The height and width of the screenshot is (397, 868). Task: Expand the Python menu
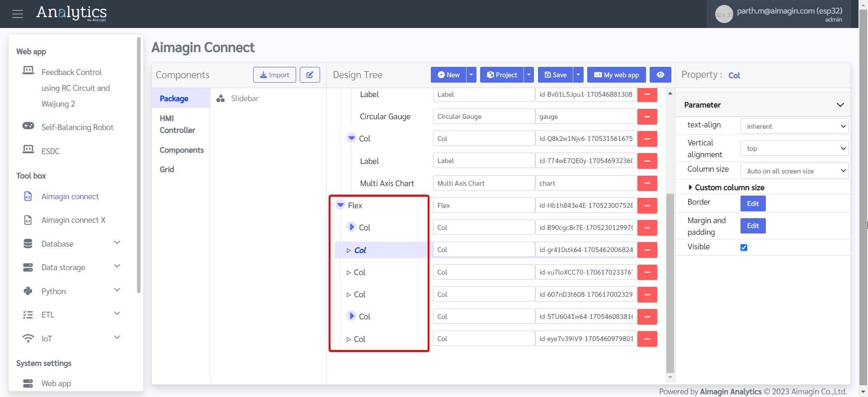(117, 290)
